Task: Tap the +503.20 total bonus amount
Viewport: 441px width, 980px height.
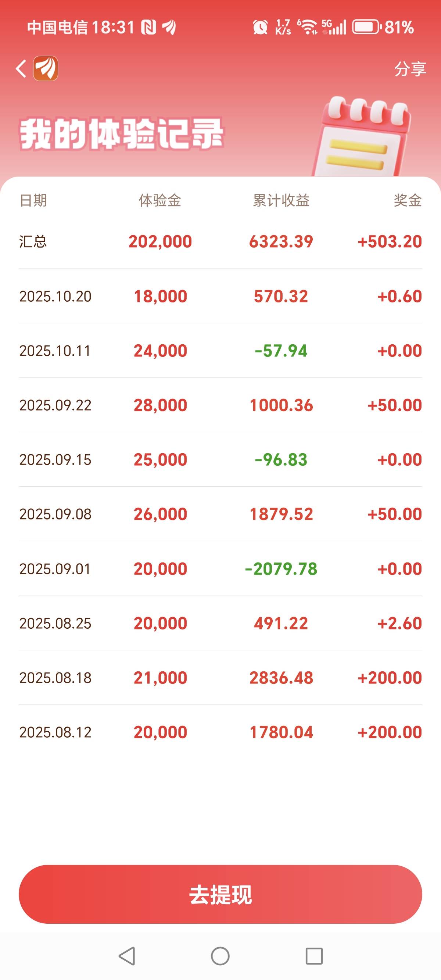Action: coord(390,242)
